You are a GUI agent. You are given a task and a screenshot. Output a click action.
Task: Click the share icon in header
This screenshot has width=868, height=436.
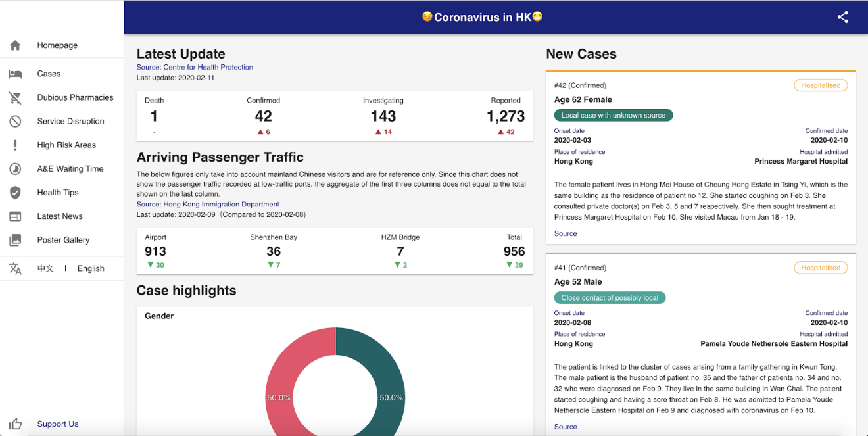843,17
